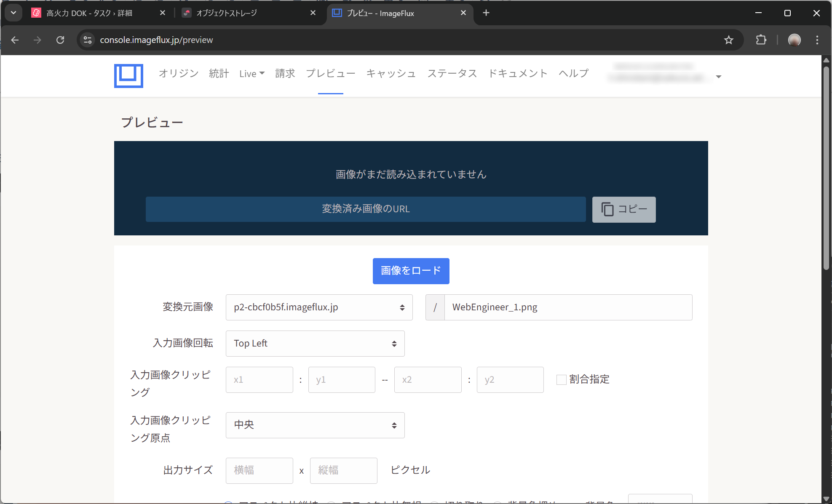This screenshot has width=832, height=504.
Task: Click the ImageFlux square logo icon
Action: pyautogui.click(x=128, y=76)
